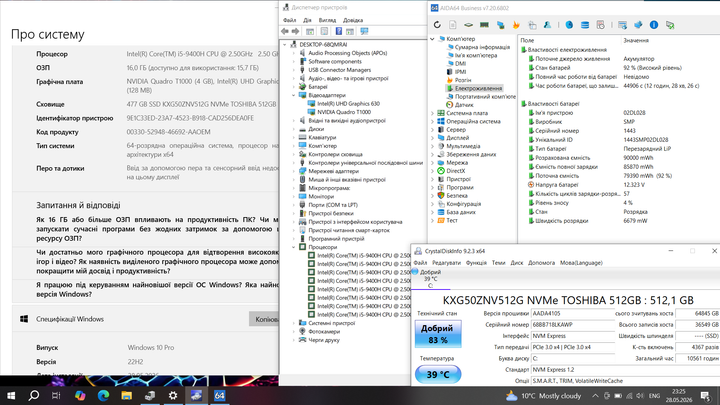Image resolution: width=720 pixels, height=405 pixels.
Task: Select Датчик item in AIDA64 tree
Action: [464, 105]
